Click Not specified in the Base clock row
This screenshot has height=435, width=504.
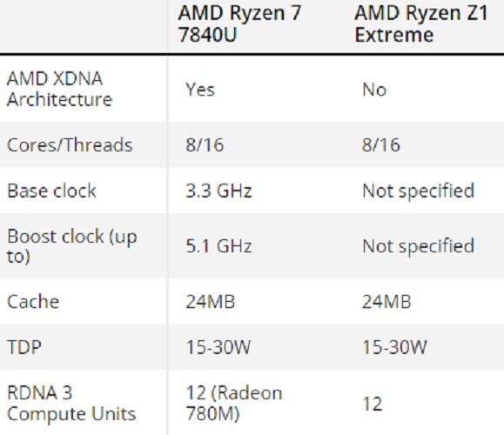pos(418,191)
